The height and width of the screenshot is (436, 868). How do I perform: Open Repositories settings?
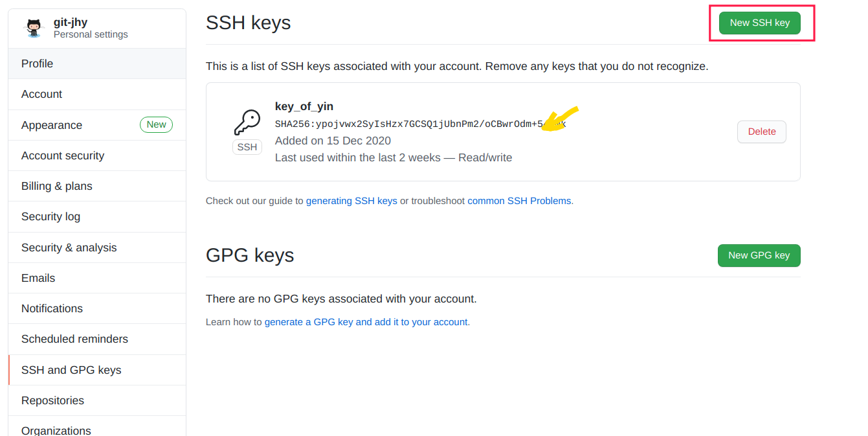tap(97, 400)
